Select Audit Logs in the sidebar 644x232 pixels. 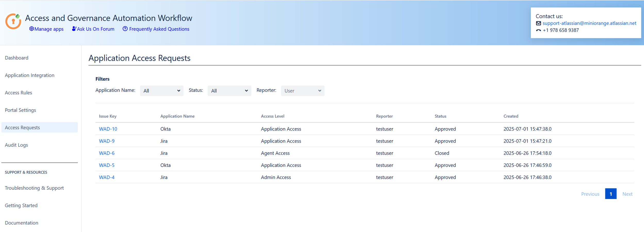[x=16, y=145]
